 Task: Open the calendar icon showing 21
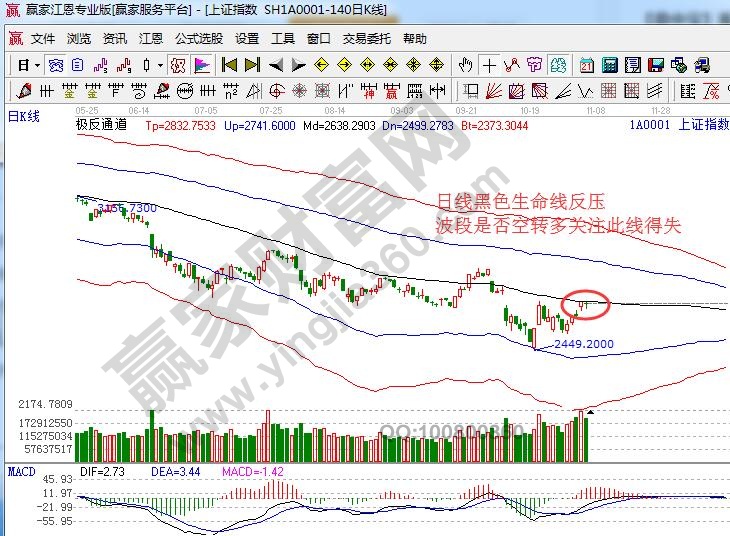(x=586, y=65)
